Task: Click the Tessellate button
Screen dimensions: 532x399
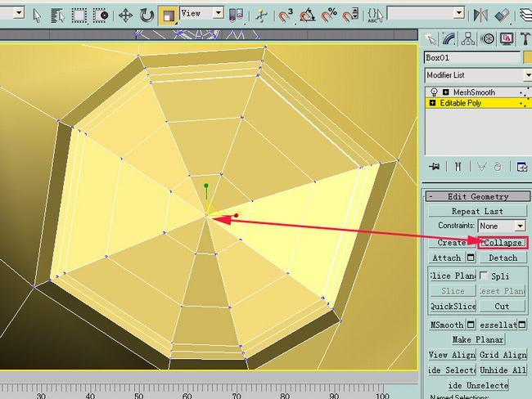Action: (x=498, y=325)
